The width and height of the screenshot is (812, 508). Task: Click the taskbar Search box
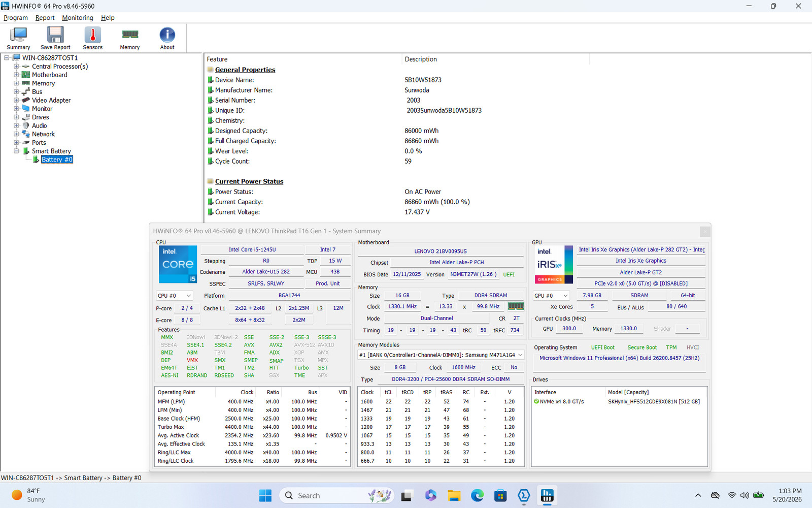pos(337,495)
